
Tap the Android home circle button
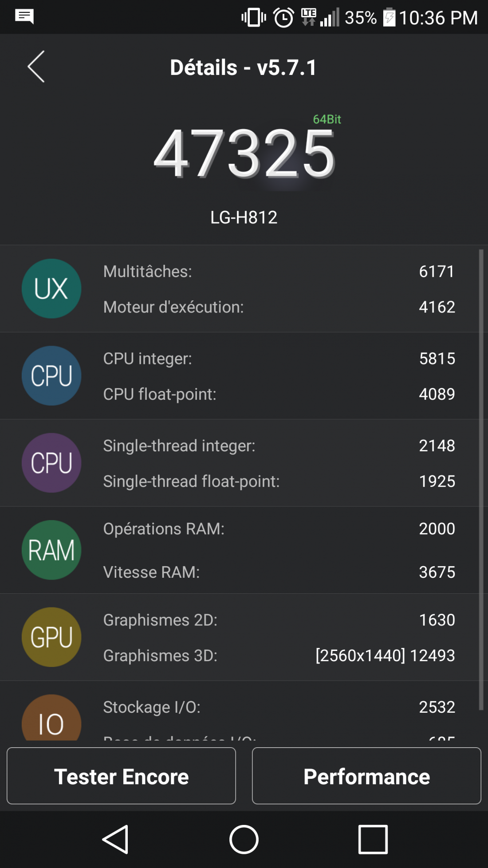coord(244,839)
